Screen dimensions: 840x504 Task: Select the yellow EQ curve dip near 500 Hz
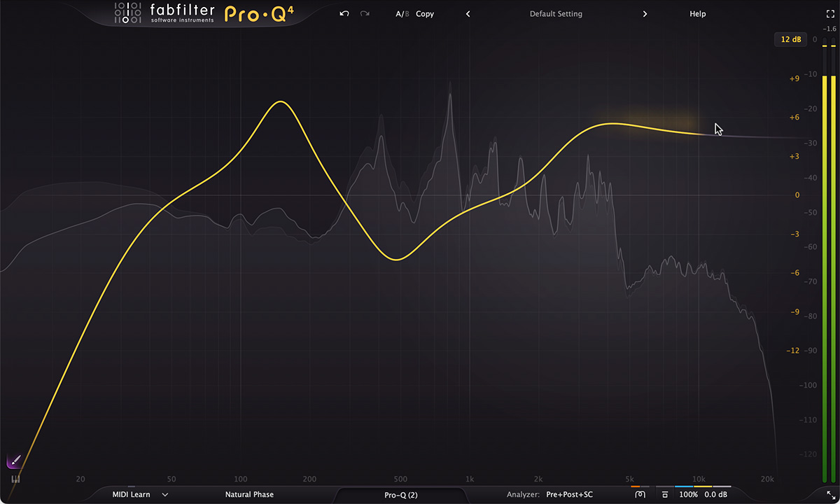[x=397, y=260]
